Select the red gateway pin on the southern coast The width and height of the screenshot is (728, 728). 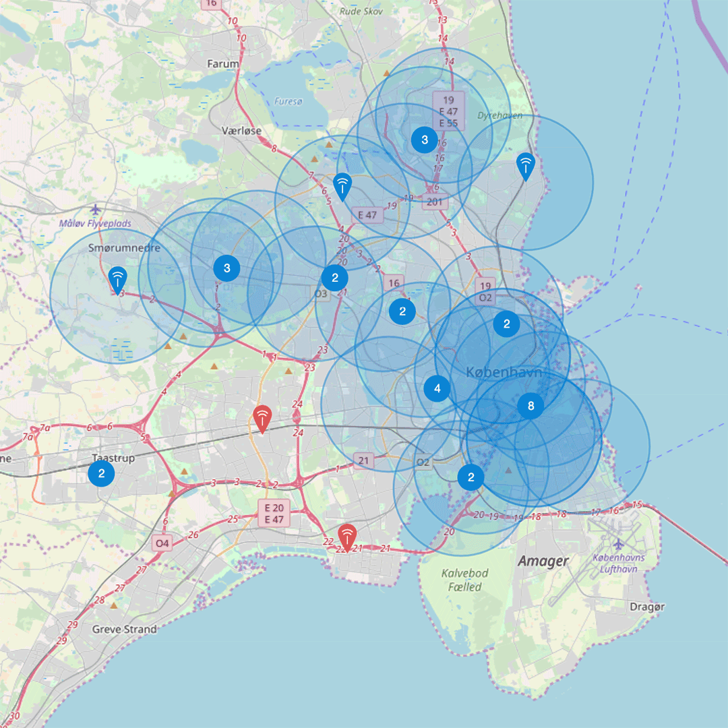(347, 537)
